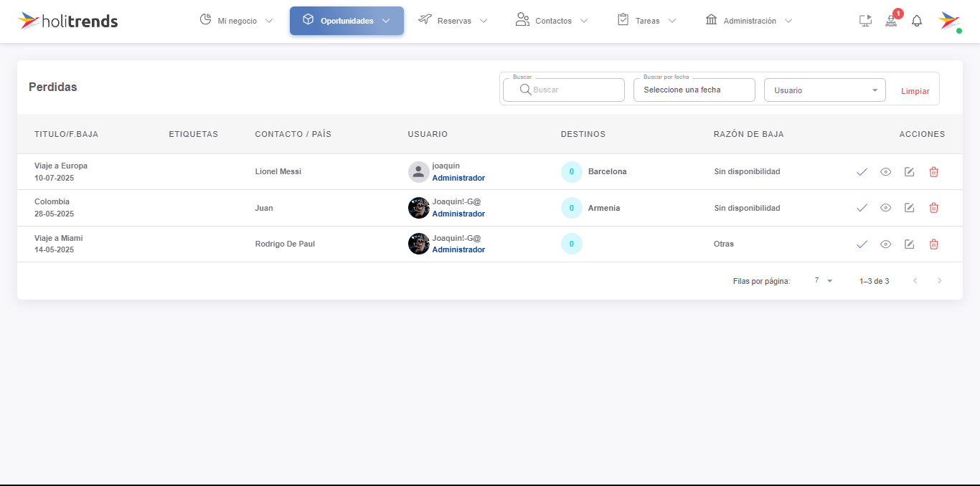
Task: Open the Contactos menu
Action: tap(552, 21)
